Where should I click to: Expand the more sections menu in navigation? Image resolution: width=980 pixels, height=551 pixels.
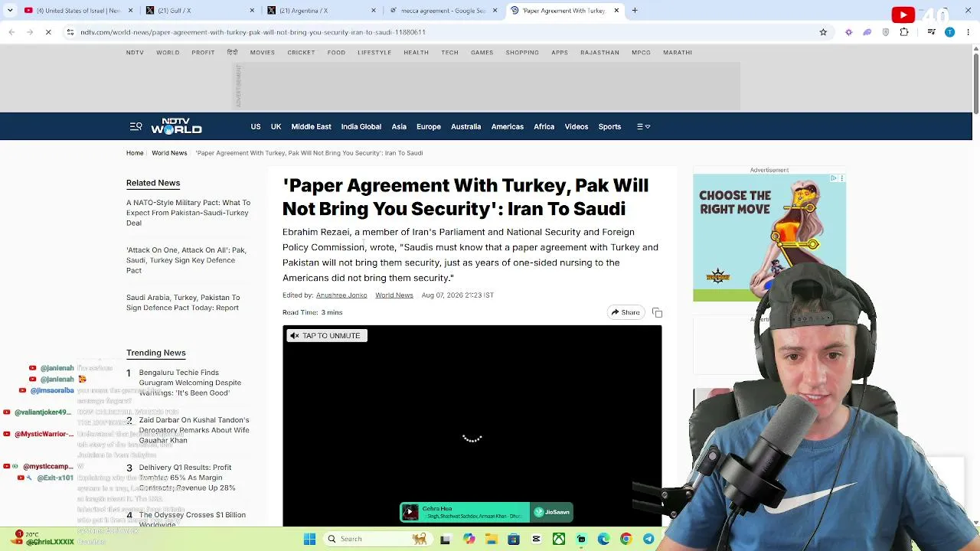tap(643, 127)
